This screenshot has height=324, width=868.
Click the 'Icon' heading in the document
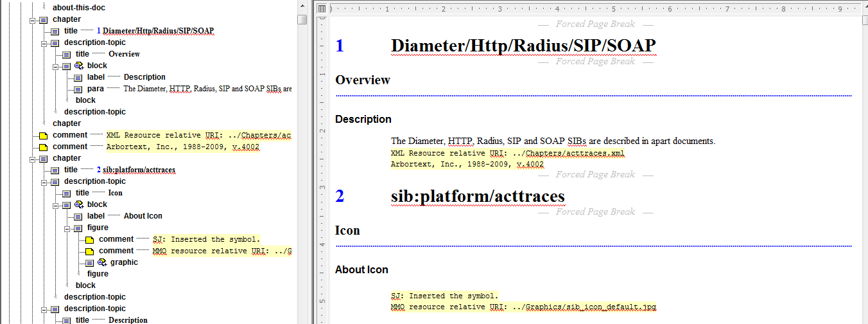(347, 231)
